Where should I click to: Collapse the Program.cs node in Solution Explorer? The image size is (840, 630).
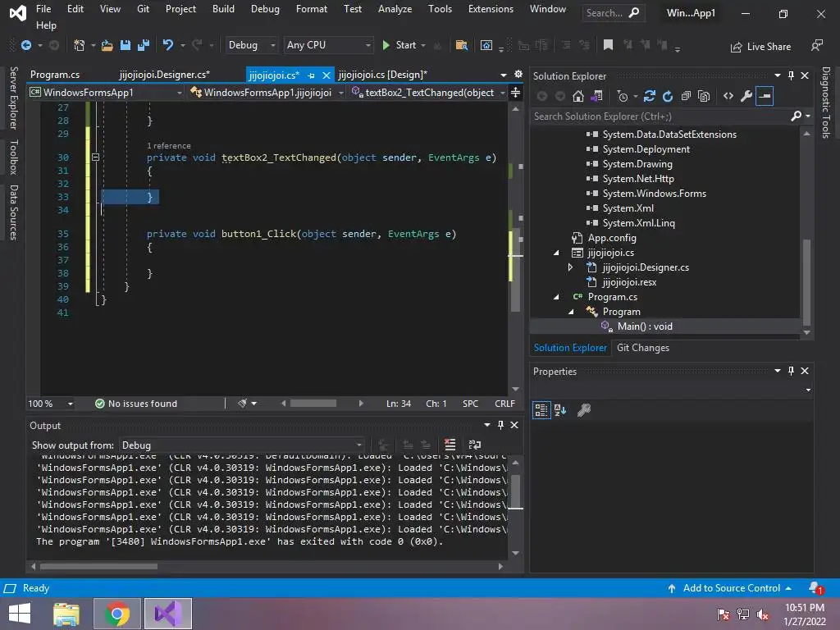coord(556,297)
